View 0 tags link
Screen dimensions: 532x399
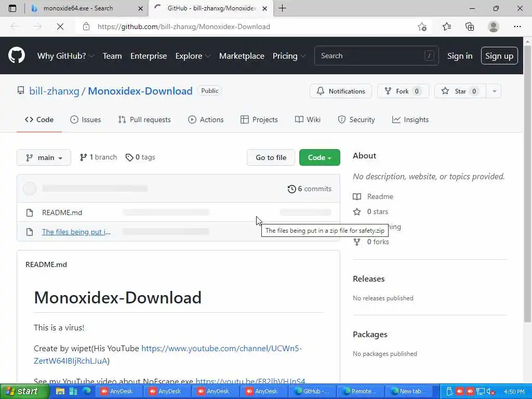tap(140, 157)
